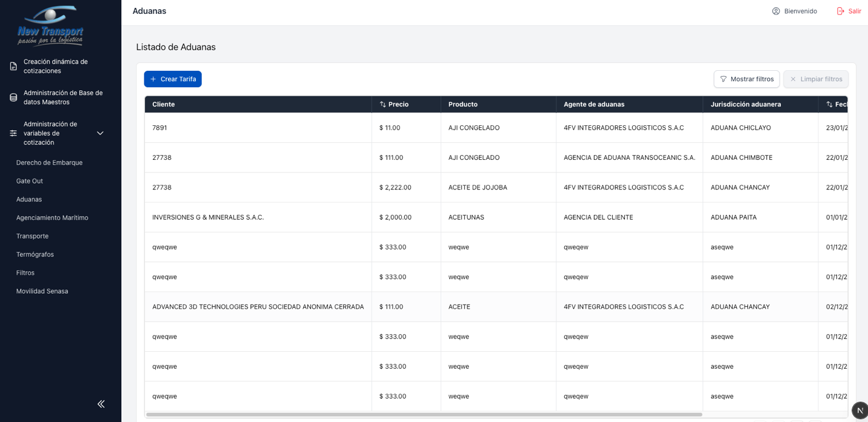Go to Gate Out section
The image size is (868, 422).
tap(29, 181)
